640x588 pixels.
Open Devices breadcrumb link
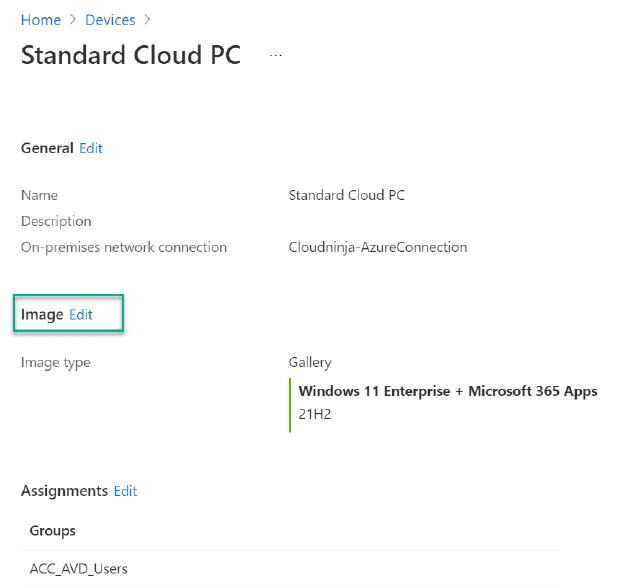tap(110, 20)
